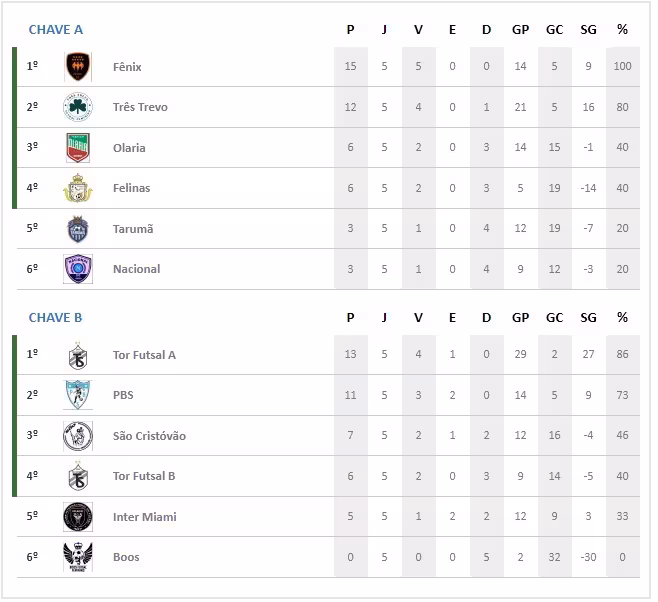Click the Felinas team crest
The height and width of the screenshot is (602, 658).
(78, 188)
